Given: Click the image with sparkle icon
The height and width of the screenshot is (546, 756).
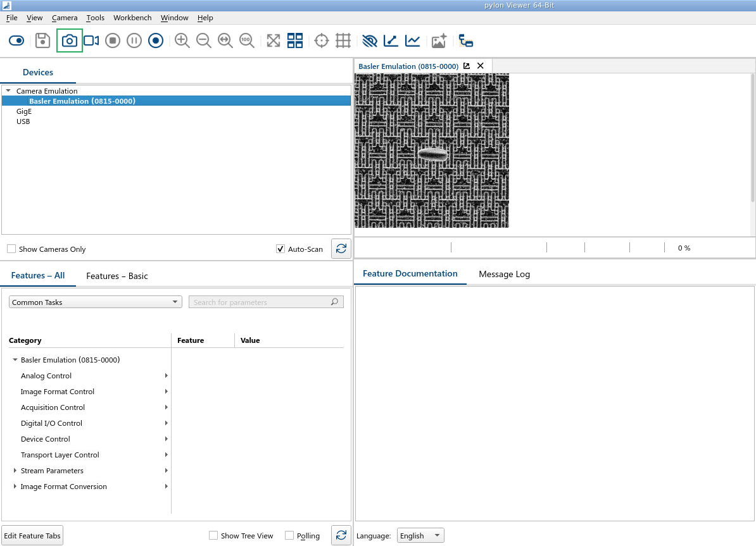Looking at the screenshot, I should 439,40.
